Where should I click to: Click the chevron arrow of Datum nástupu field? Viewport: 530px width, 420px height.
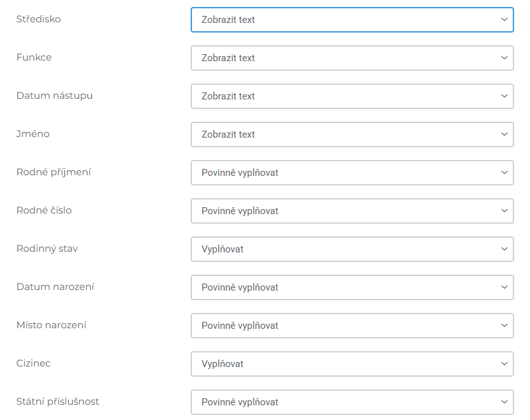pos(504,96)
